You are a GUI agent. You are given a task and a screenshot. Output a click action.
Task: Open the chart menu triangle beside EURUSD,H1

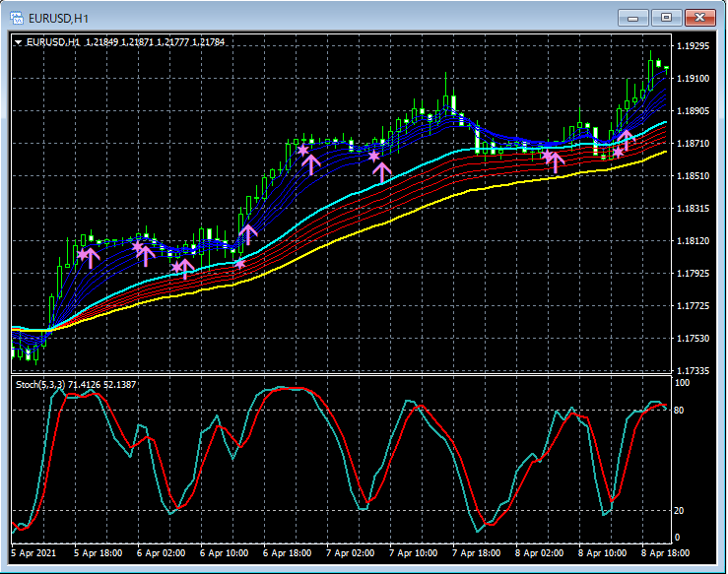19,42
